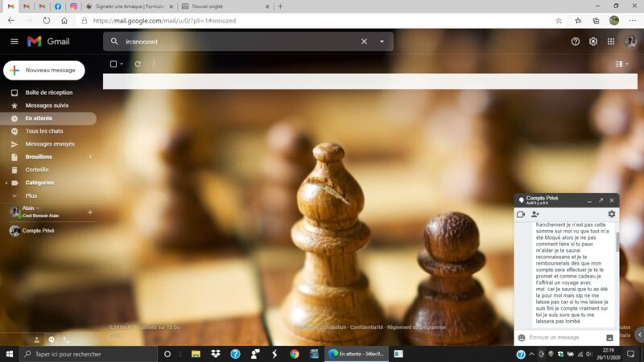Open the emoji picker in chat
The image size is (644, 362).
coord(522,337)
